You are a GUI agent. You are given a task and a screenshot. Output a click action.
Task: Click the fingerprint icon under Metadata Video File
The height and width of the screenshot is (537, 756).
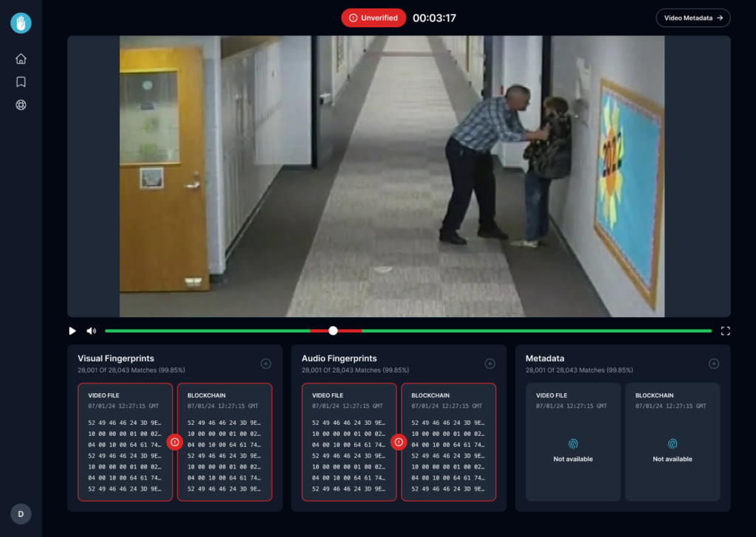coord(573,445)
